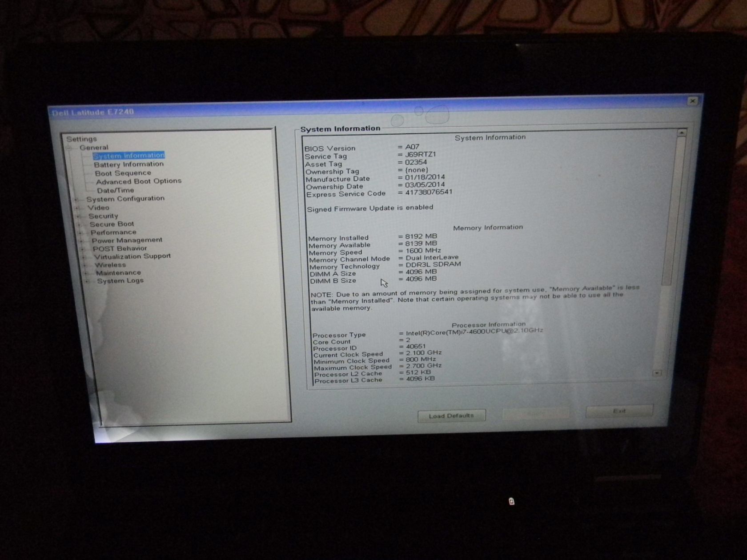Viewport: 747px width, 560px height.
Task: Click the Processor Type value Intel Core i7-4600U
Action: [x=474, y=332]
